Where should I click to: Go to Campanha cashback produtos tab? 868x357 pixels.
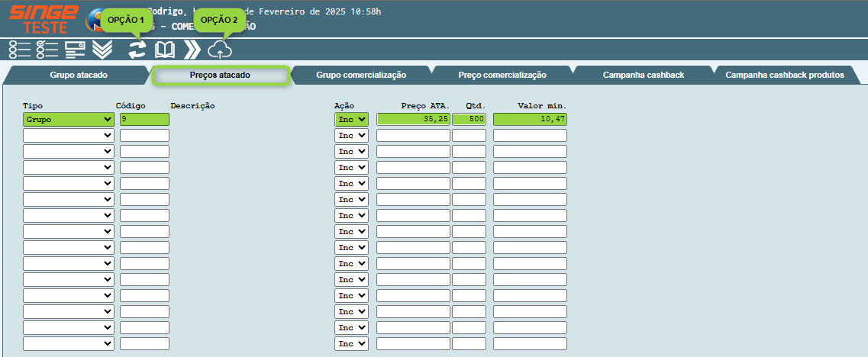784,76
